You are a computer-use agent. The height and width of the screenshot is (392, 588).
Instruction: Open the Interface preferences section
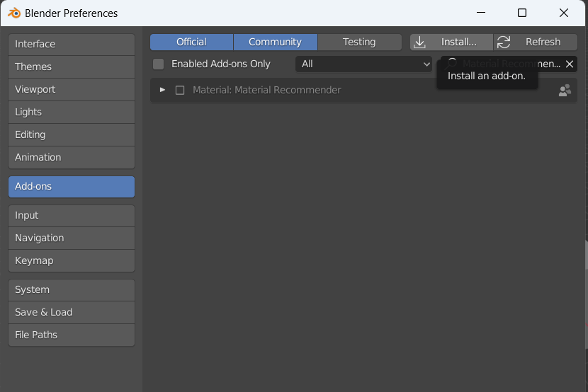[72, 44]
